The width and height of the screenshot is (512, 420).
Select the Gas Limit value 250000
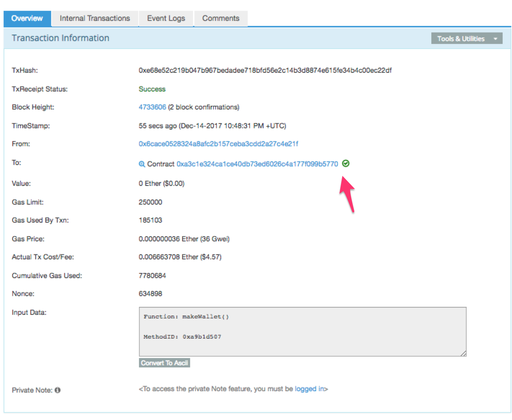151,202
